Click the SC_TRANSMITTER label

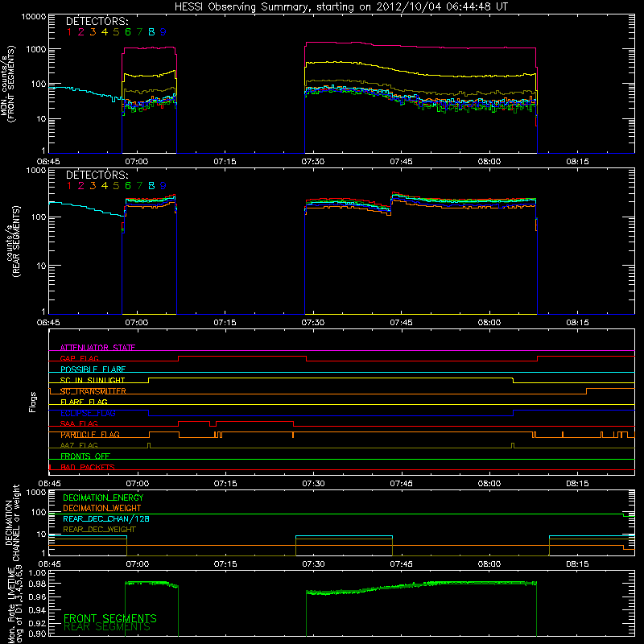pos(93,391)
